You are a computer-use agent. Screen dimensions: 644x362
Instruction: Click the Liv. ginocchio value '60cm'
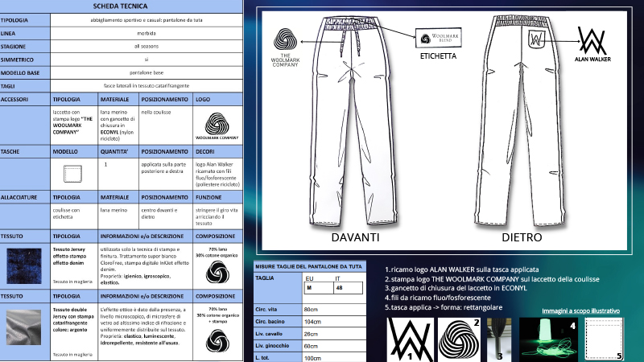(x=311, y=346)
